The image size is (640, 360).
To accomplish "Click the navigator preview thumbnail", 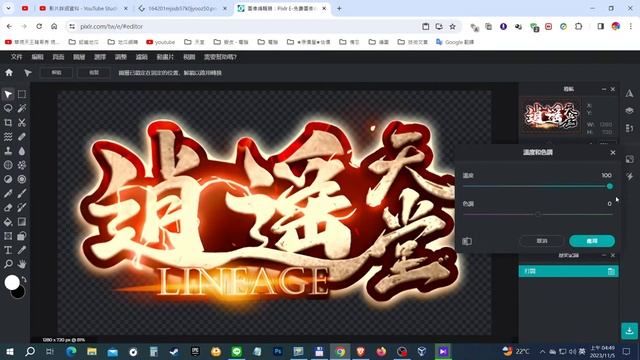I will coord(551,116).
